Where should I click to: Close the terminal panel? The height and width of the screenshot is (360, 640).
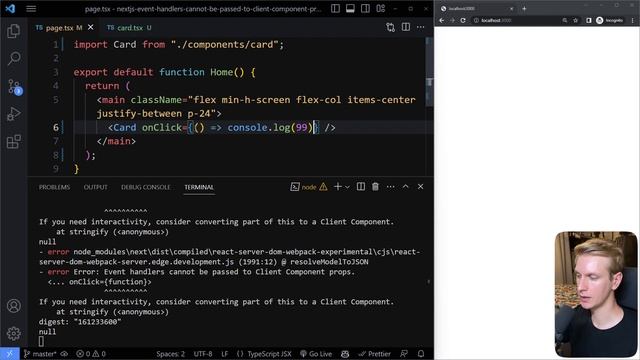pyautogui.click(x=420, y=187)
